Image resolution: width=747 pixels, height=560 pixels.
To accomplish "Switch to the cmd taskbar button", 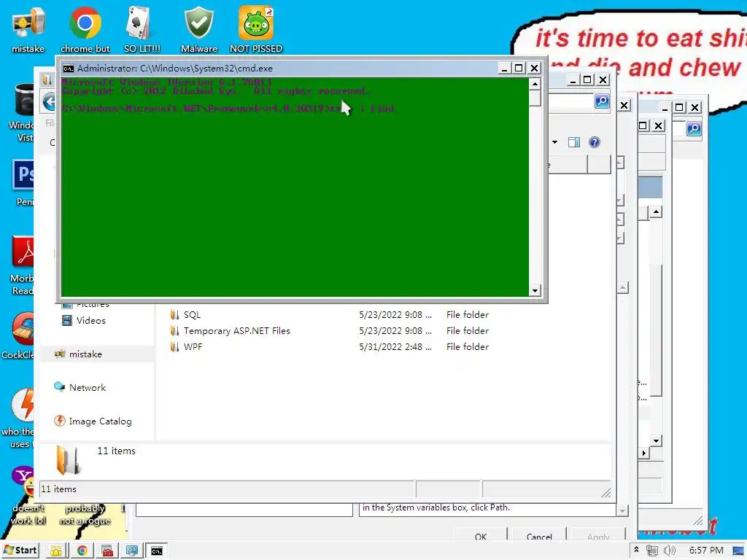I will [x=157, y=551].
